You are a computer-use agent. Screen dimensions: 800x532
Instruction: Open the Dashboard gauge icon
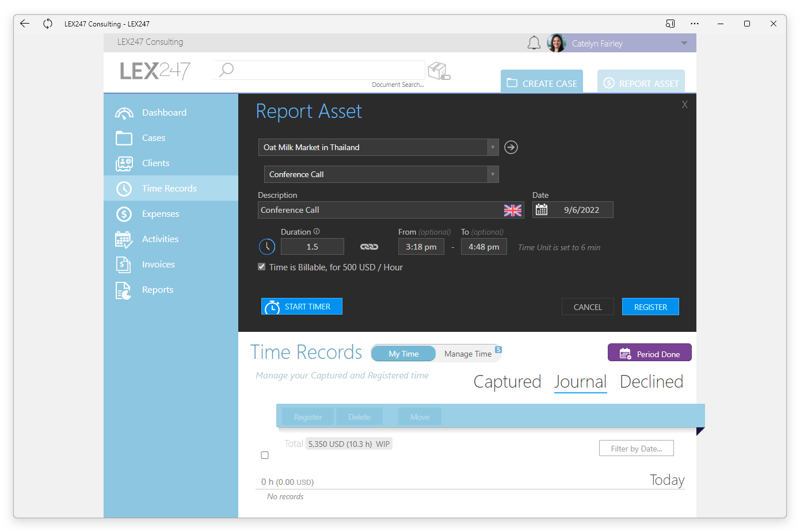click(x=124, y=113)
